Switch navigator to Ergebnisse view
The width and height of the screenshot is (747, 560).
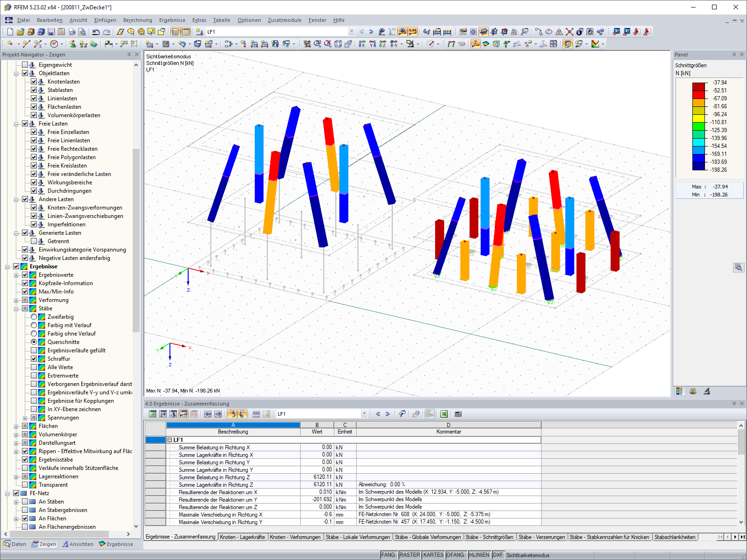tap(116, 544)
